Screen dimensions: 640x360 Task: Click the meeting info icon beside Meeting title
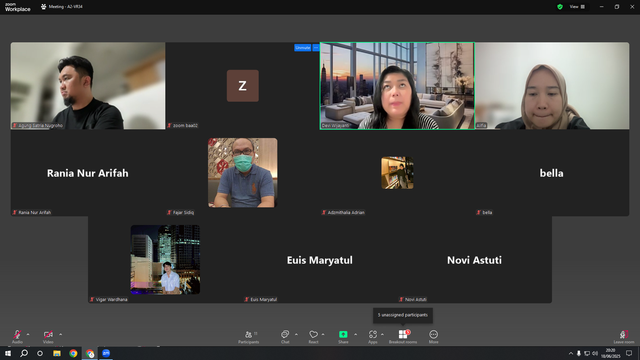click(x=44, y=7)
